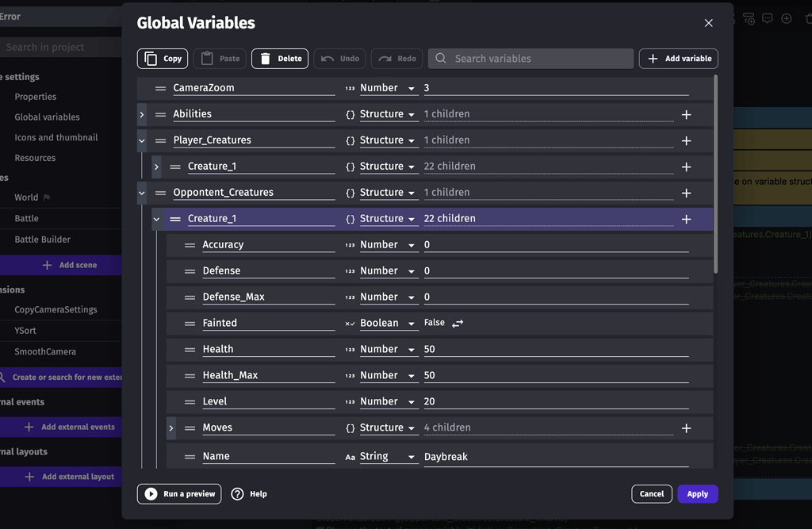This screenshot has height=529, width=812.
Task: Click the Redo icon
Action: coord(385,58)
